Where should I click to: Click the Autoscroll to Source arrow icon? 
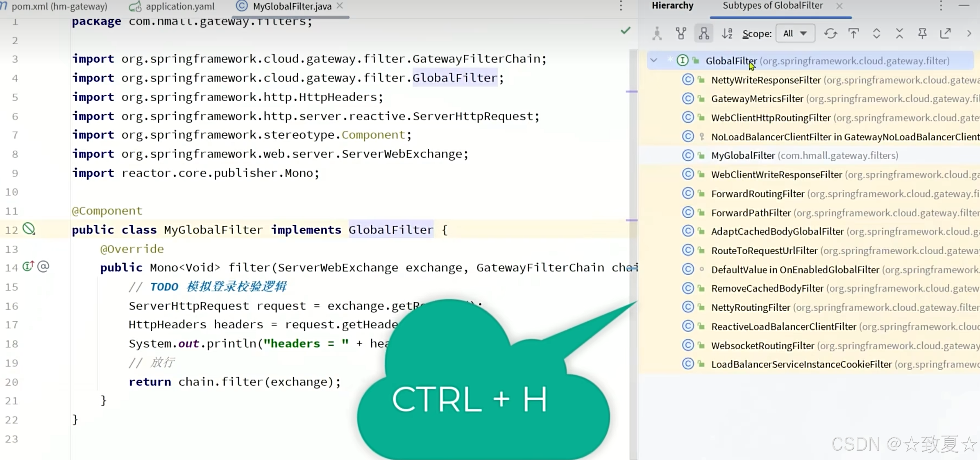(x=853, y=34)
